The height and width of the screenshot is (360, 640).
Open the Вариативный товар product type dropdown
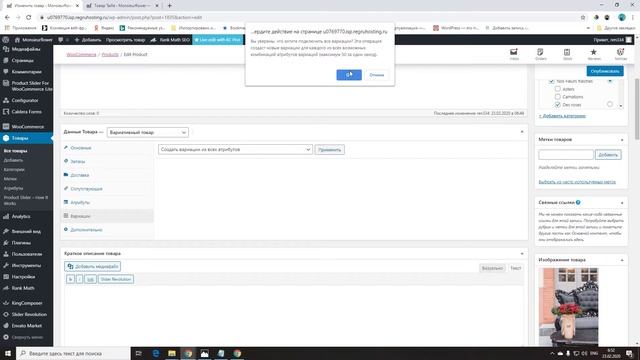147,132
